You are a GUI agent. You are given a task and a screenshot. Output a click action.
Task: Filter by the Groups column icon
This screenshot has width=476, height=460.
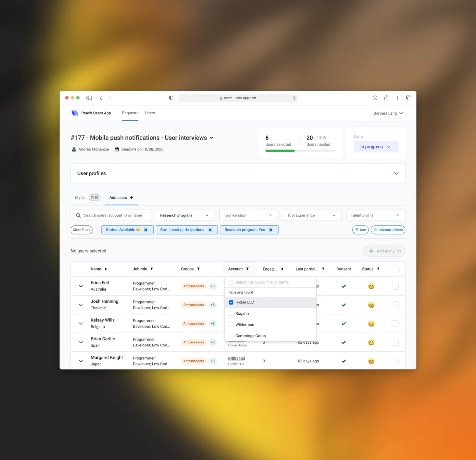pyautogui.click(x=198, y=269)
